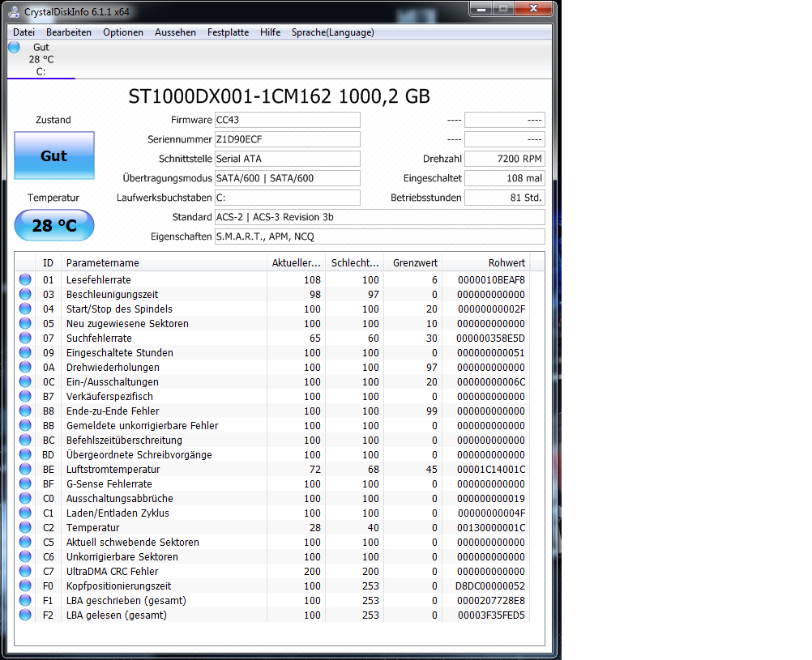The width and height of the screenshot is (812, 660).
Task: Click the status orb beside Ein-/Ausschaltungen
Action: coord(25,381)
